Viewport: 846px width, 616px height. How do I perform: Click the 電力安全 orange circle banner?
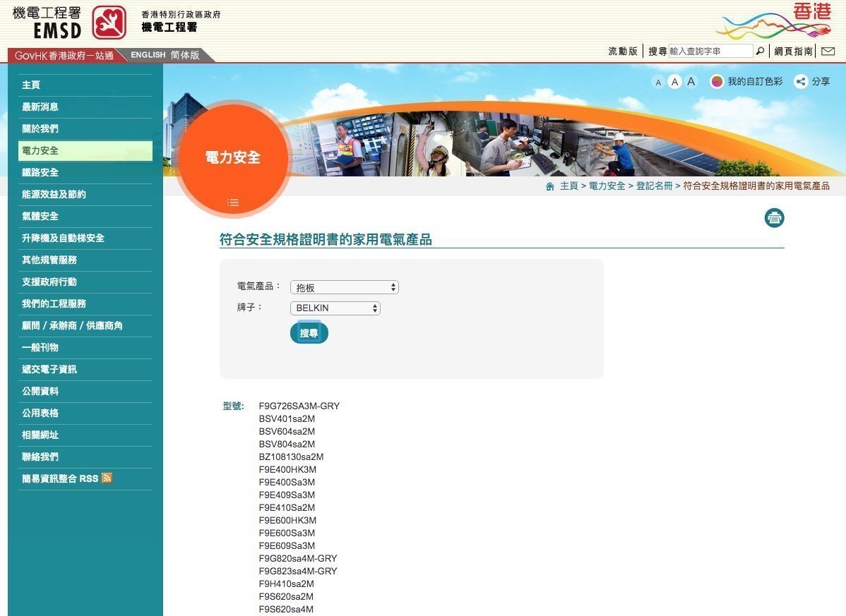[x=232, y=158]
